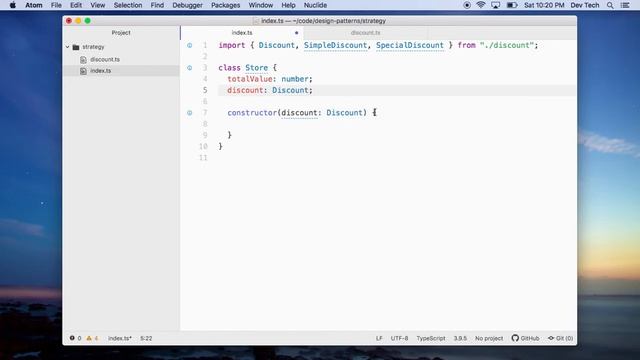Open the GitHub panel

[x=525, y=338]
